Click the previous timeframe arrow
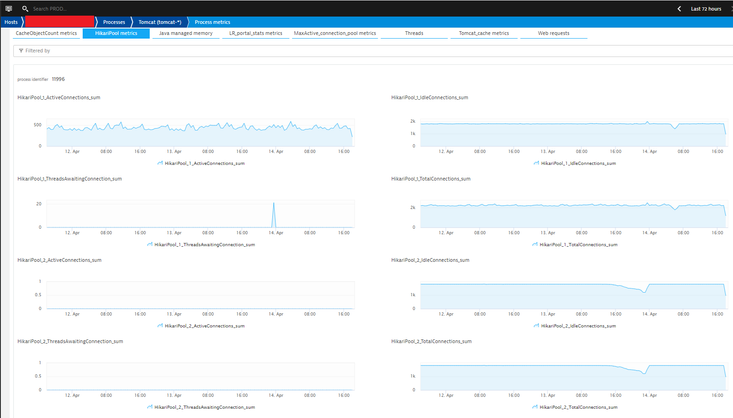 [678, 8]
